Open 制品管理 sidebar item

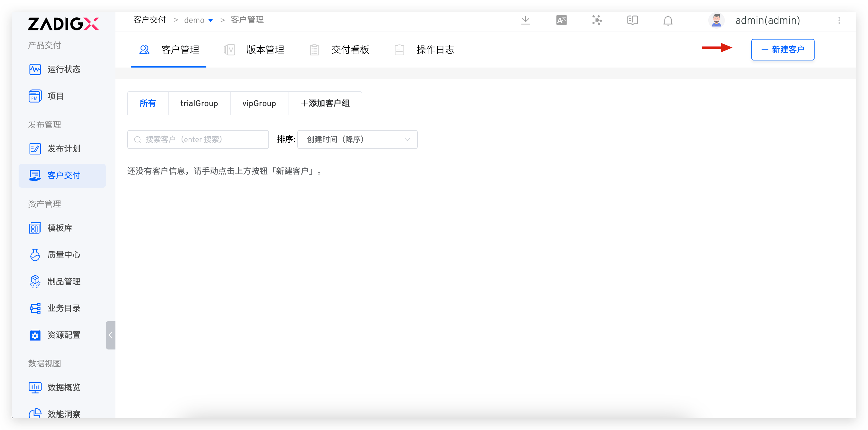point(63,281)
